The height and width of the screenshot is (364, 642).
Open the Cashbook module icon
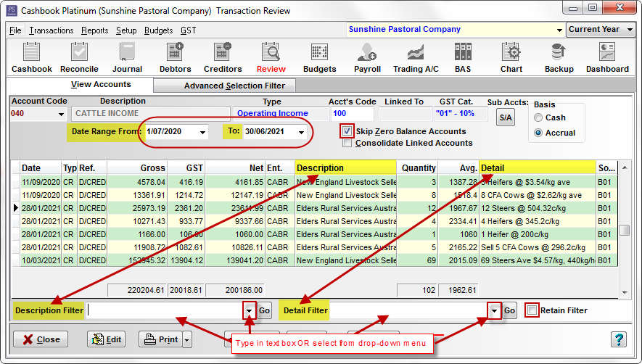click(31, 58)
